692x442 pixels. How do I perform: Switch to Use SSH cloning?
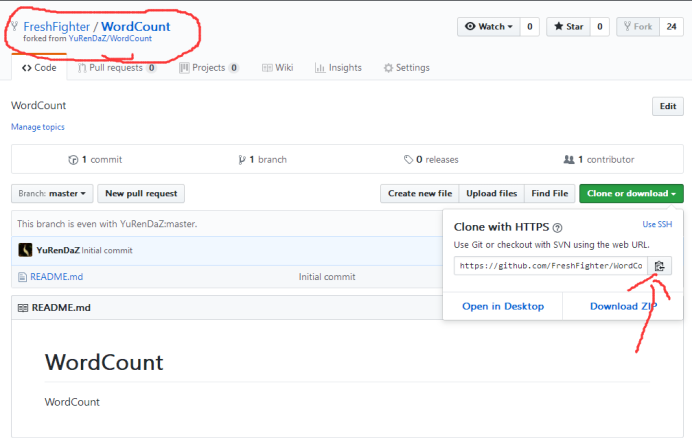657,225
